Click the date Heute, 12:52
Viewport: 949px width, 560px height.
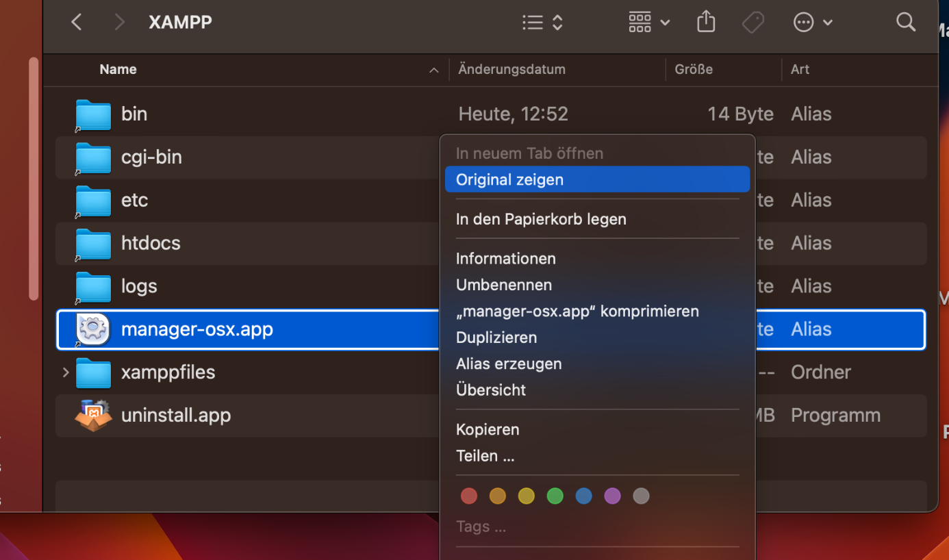click(514, 114)
